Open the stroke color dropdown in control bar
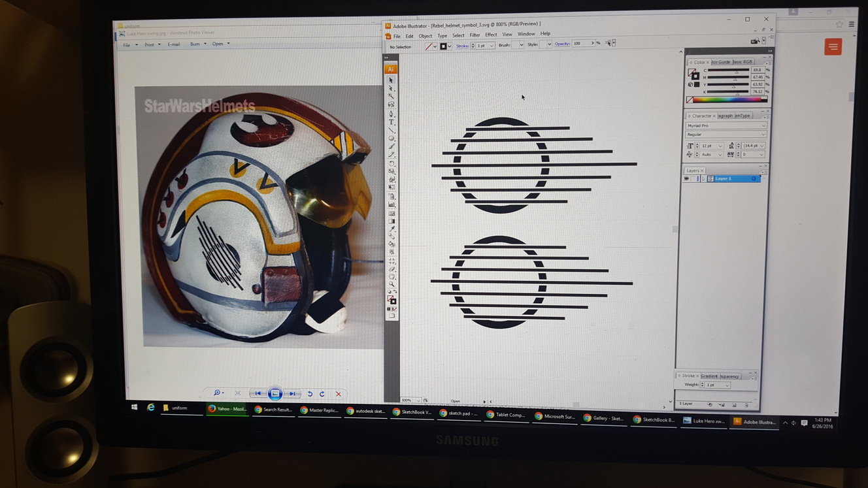 (x=450, y=46)
